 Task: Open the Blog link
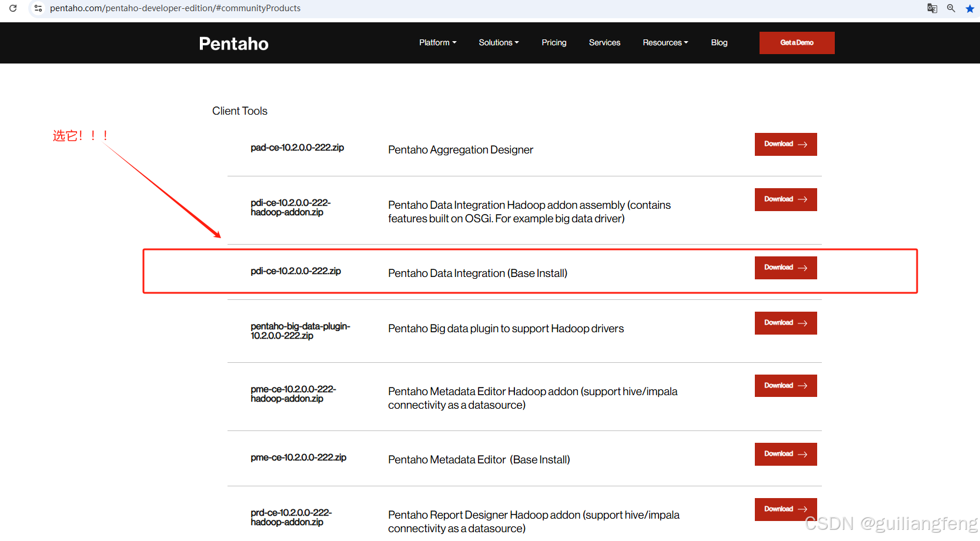pyautogui.click(x=719, y=42)
